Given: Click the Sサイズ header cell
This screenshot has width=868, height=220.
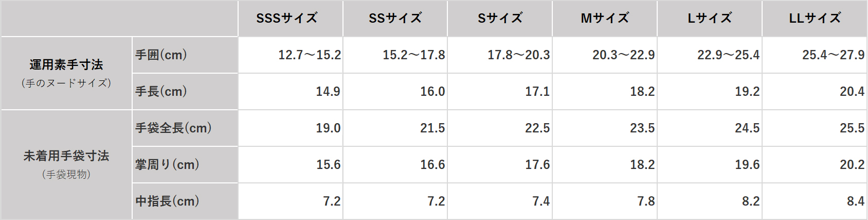Looking at the screenshot, I should 500,19.
